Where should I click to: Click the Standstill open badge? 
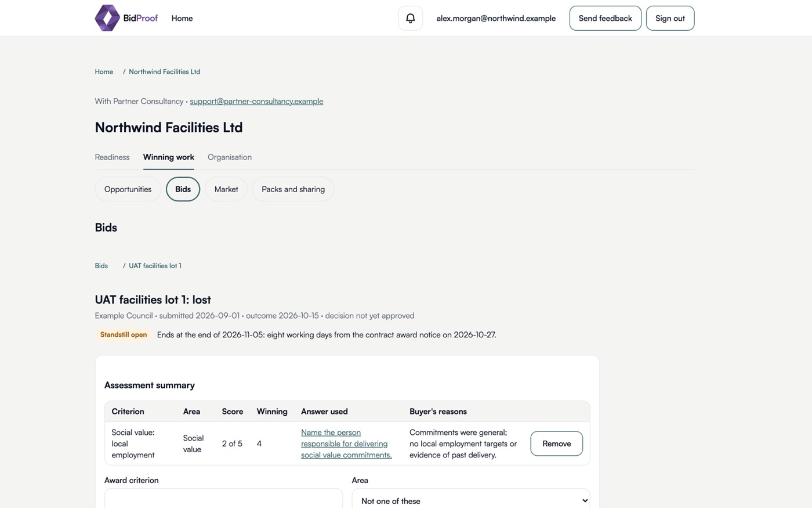(124, 334)
